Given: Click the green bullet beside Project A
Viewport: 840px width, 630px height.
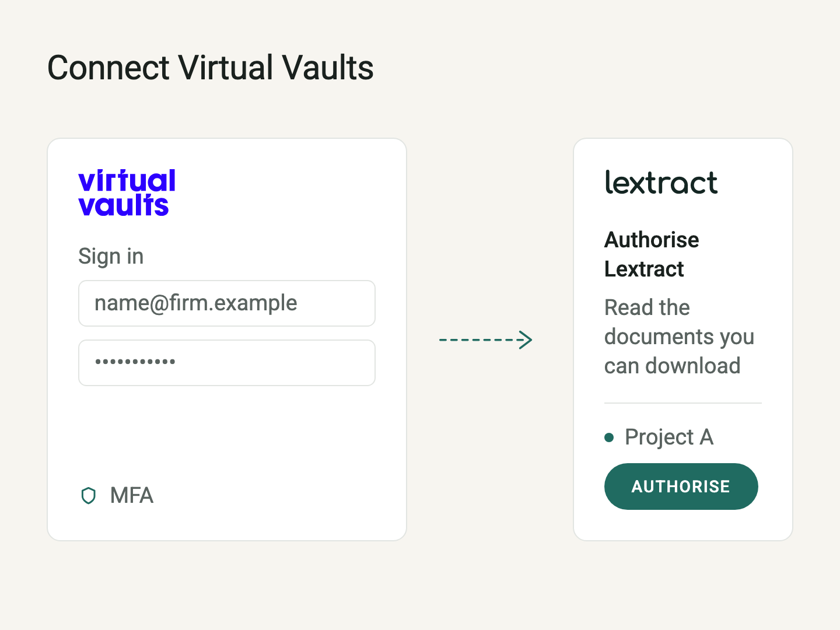Looking at the screenshot, I should [x=609, y=437].
